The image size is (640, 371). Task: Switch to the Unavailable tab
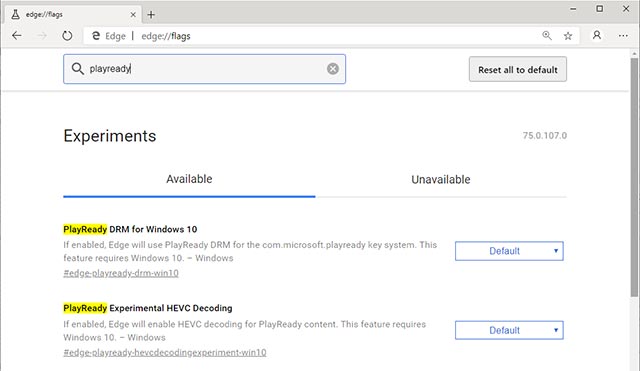pos(441,179)
